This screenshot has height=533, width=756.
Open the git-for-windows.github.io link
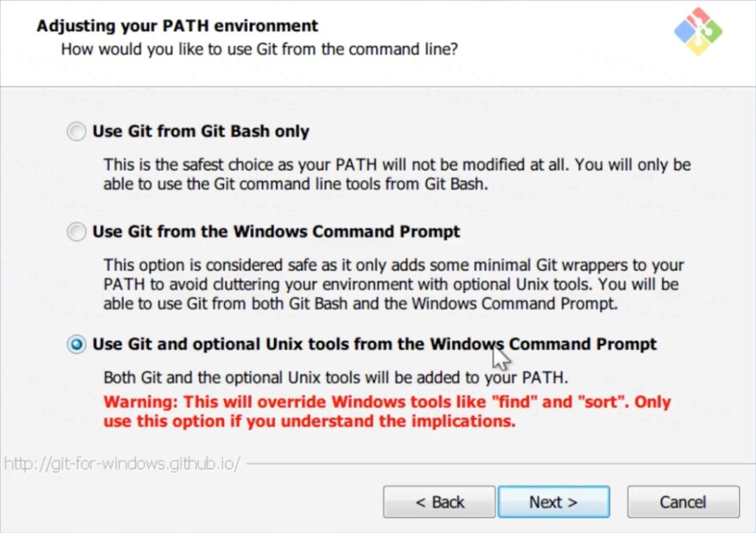(122, 465)
